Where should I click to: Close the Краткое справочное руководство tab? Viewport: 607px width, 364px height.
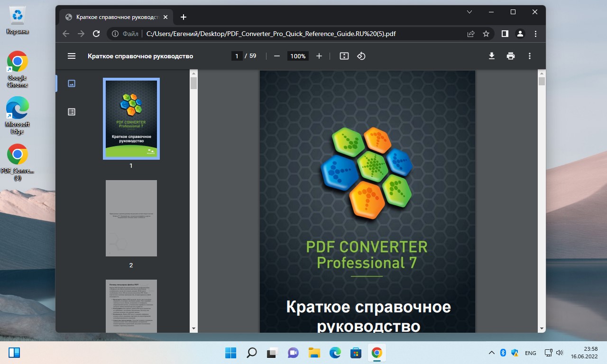(x=166, y=17)
